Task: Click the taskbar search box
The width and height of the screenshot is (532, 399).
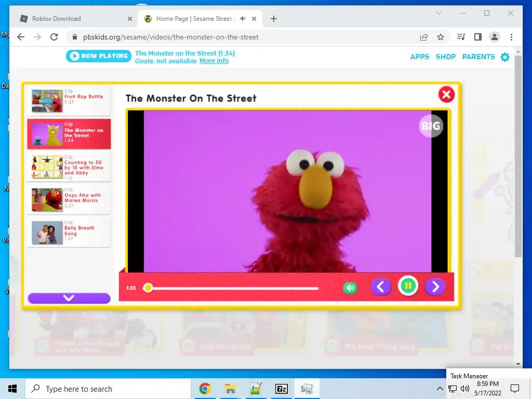Action: point(108,389)
